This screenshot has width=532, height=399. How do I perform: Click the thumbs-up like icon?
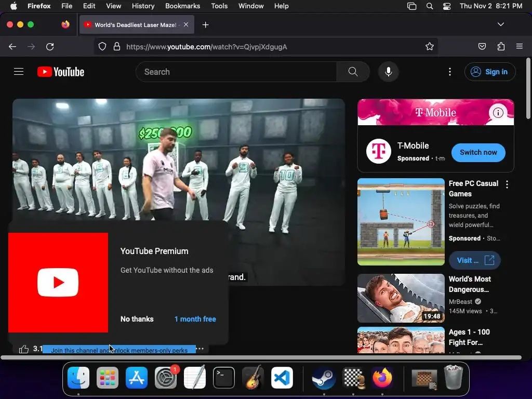click(x=24, y=349)
